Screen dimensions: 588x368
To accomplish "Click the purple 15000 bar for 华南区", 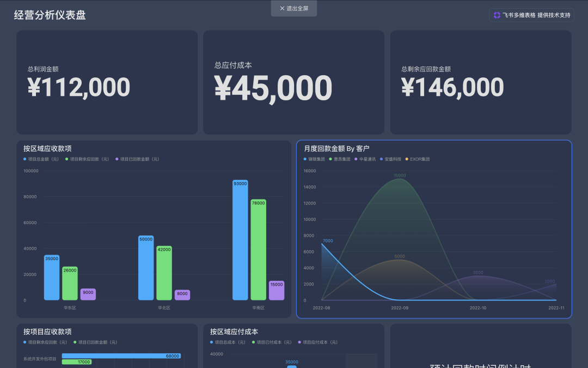I will pyautogui.click(x=277, y=291).
